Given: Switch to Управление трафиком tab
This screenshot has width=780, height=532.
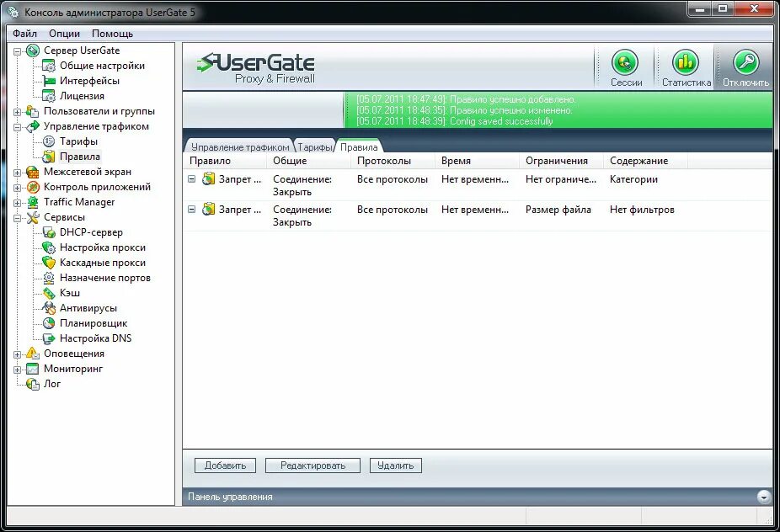Looking at the screenshot, I should (x=240, y=146).
